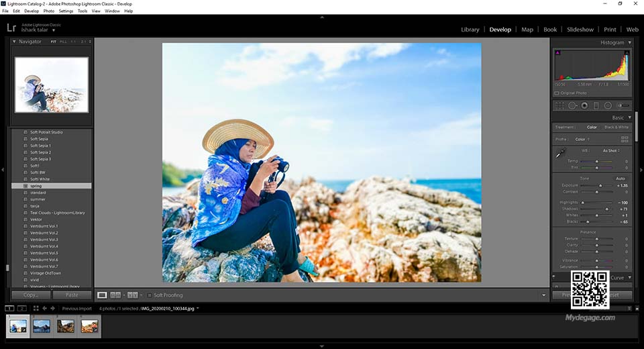Click the Lr logo in identity plate
Viewport: 644px width, 349px height.
coord(11,28)
